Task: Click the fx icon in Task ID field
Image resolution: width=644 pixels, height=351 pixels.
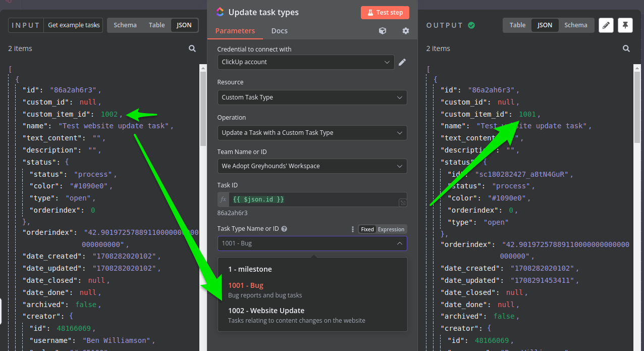Action: pos(223,199)
